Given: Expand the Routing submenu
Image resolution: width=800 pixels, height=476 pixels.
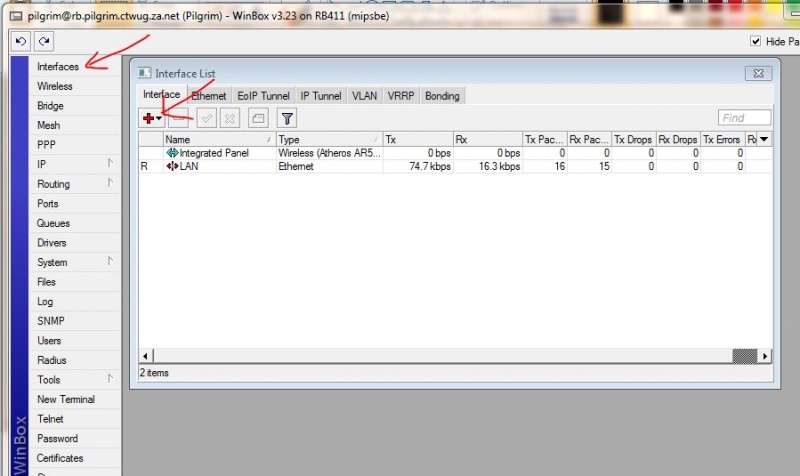Looking at the screenshot, I should [110, 183].
